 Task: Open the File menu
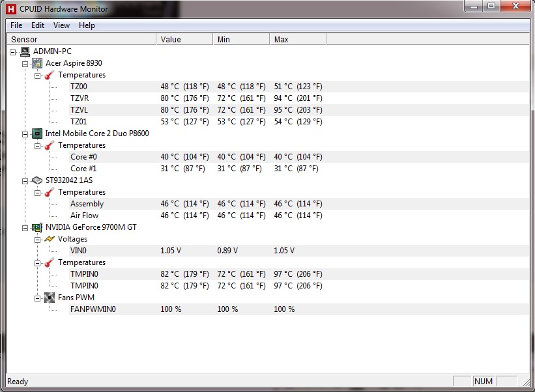16,25
